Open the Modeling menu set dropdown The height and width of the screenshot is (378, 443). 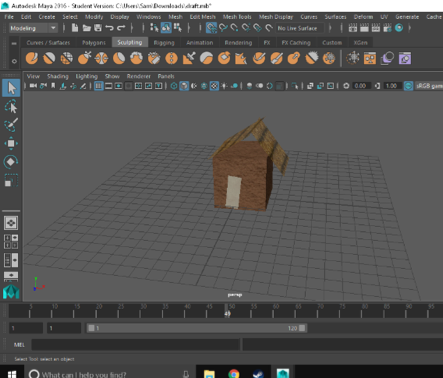pos(33,28)
